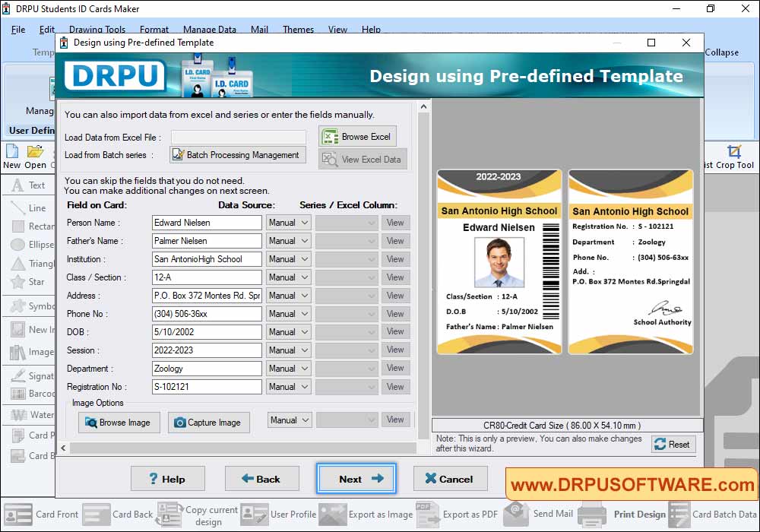760x532 pixels.
Task: Click Export as Image
Action: [366, 515]
